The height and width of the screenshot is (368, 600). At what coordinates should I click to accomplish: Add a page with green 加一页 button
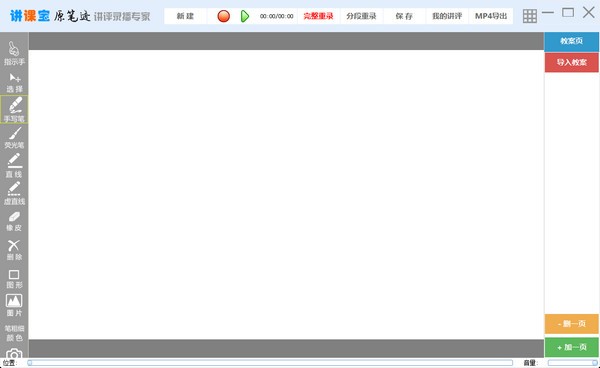coord(572,347)
